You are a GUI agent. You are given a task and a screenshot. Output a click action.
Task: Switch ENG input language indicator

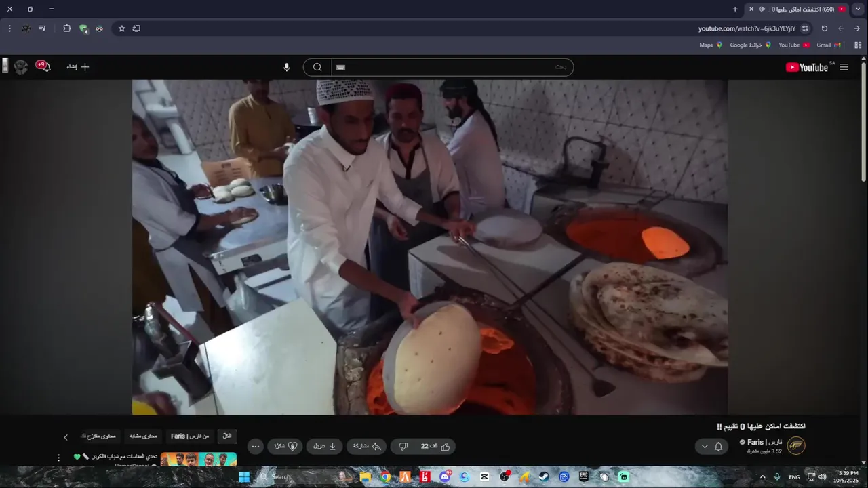794,477
